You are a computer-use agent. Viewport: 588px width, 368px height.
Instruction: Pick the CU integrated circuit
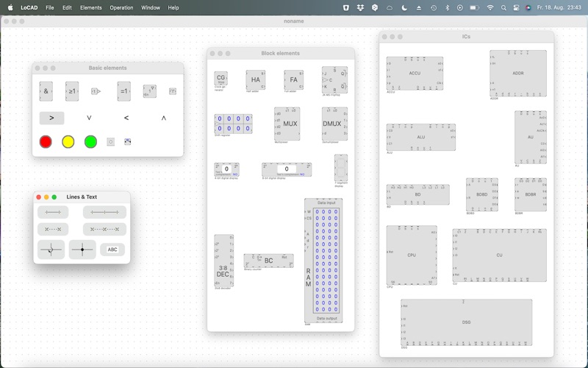coord(499,255)
